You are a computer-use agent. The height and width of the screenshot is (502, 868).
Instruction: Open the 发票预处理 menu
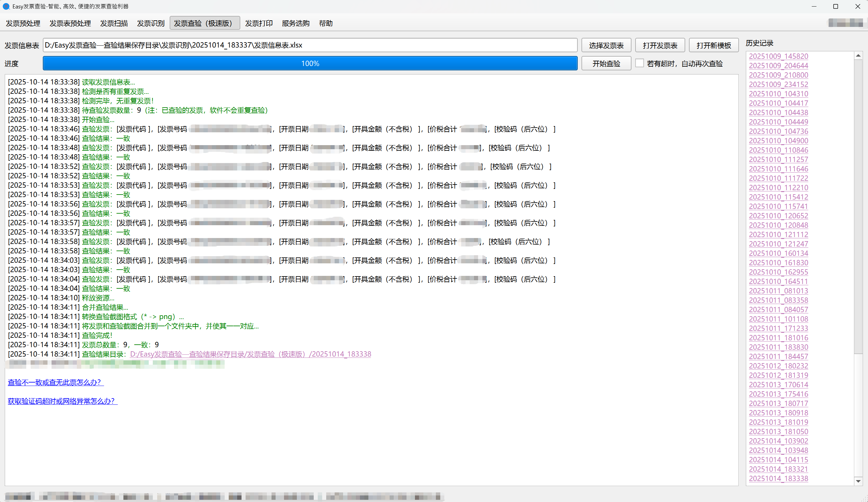(23, 23)
